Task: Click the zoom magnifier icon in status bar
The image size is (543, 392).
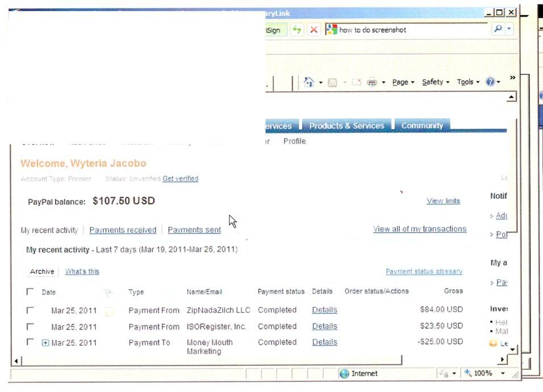Action: [468, 373]
